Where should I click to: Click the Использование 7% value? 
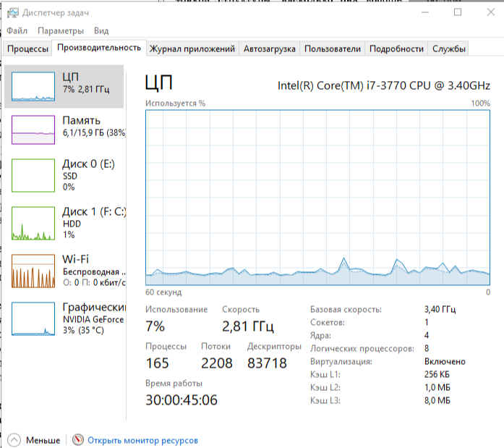click(x=155, y=326)
